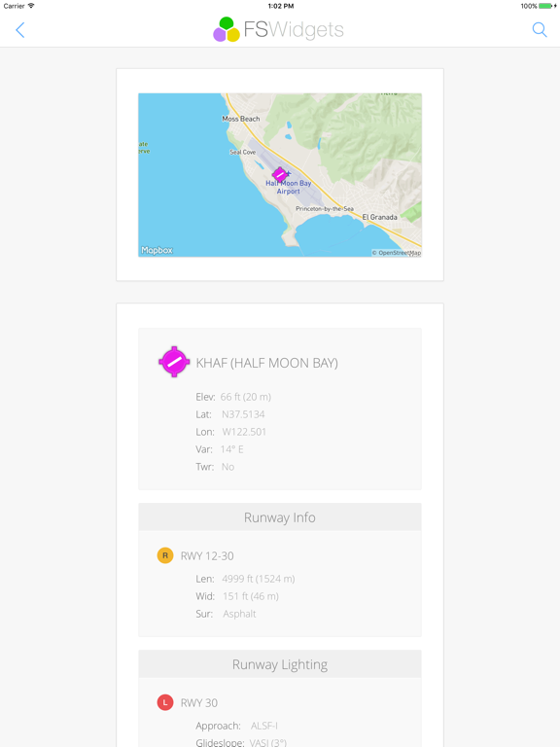Open the OpenStreetMap copyright link

[x=397, y=253]
